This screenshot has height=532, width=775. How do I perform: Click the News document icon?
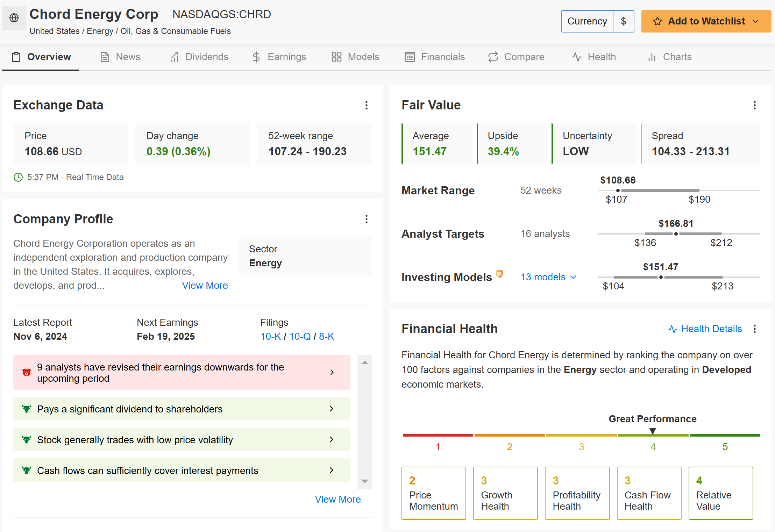[x=105, y=57]
